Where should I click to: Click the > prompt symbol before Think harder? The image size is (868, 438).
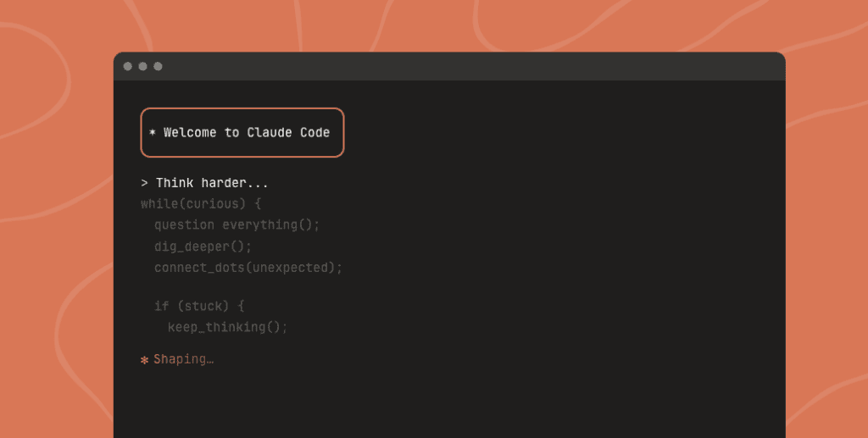coord(144,183)
